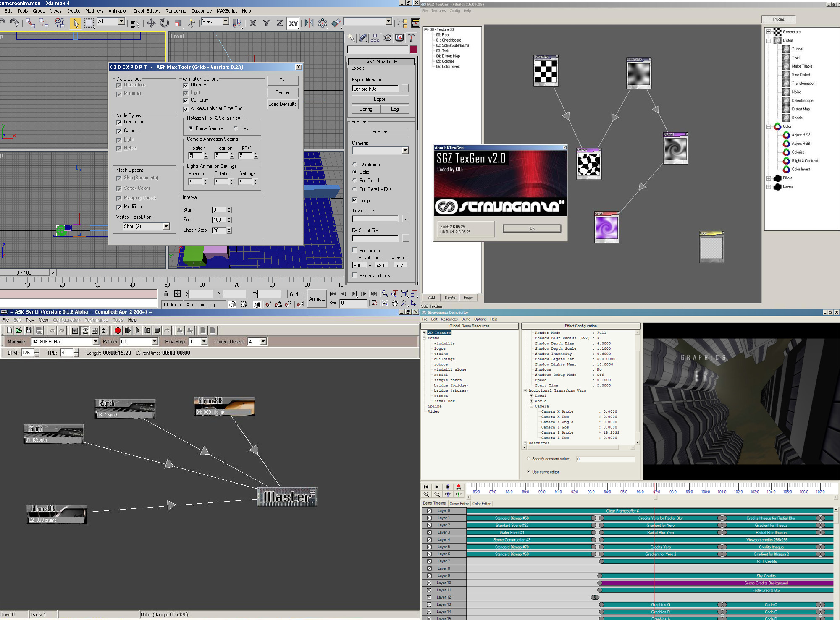Open the Camera dropdown in Preview panel

tap(405, 150)
